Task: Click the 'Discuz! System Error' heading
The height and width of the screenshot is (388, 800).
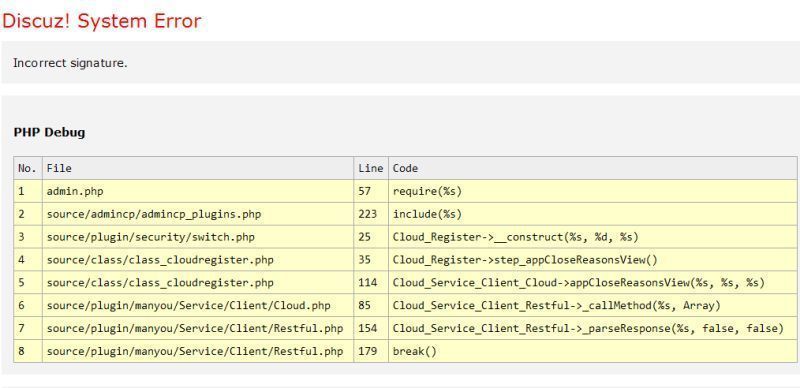Action: coord(102,21)
